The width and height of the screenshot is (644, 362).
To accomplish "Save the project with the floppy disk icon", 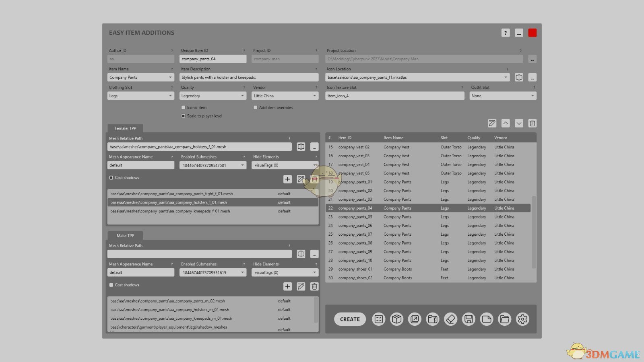I will click(x=469, y=319).
